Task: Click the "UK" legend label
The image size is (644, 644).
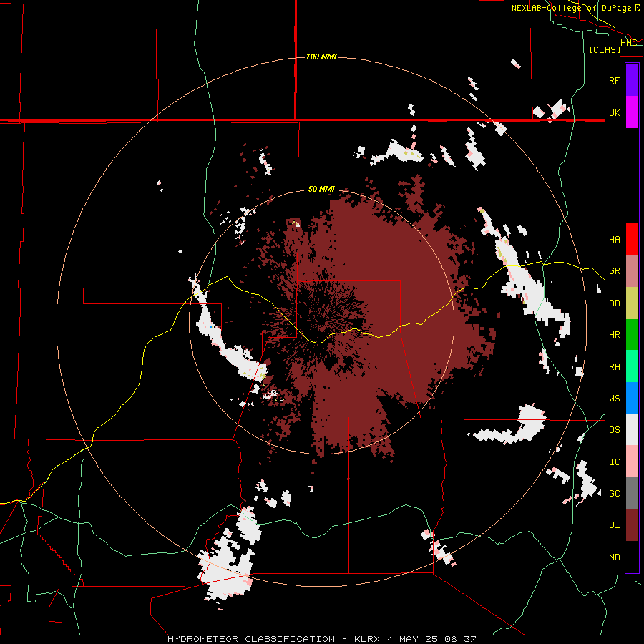Action: [614, 113]
